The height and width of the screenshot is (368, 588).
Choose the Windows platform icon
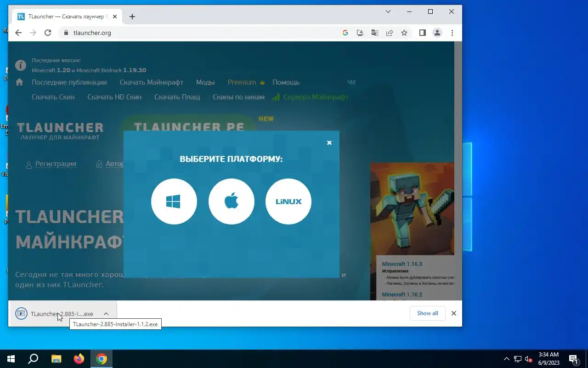pyautogui.click(x=174, y=201)
